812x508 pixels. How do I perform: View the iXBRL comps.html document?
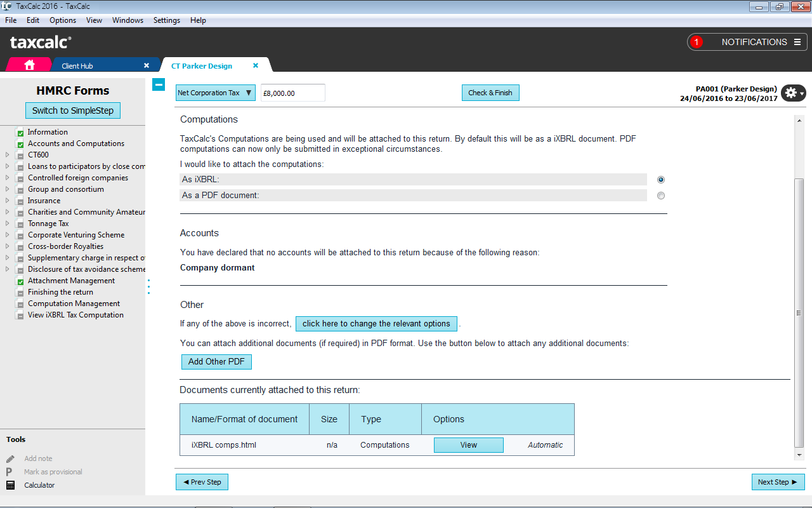pyautogui.click(x=469, y=445)
